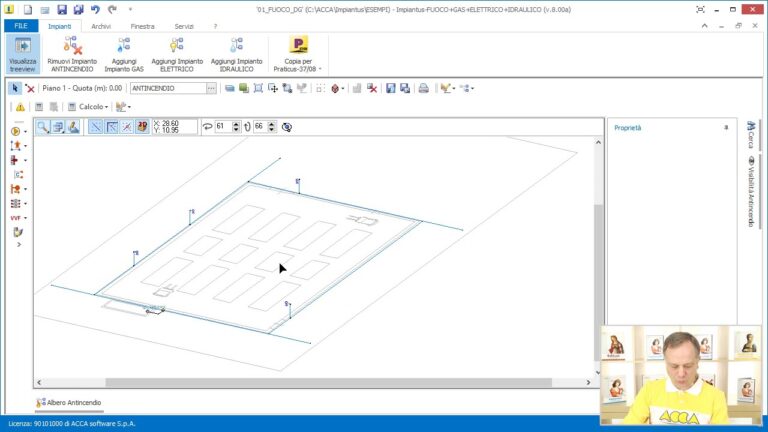Open the yellow play icon dropdown in sidebar

coord(25,132)
